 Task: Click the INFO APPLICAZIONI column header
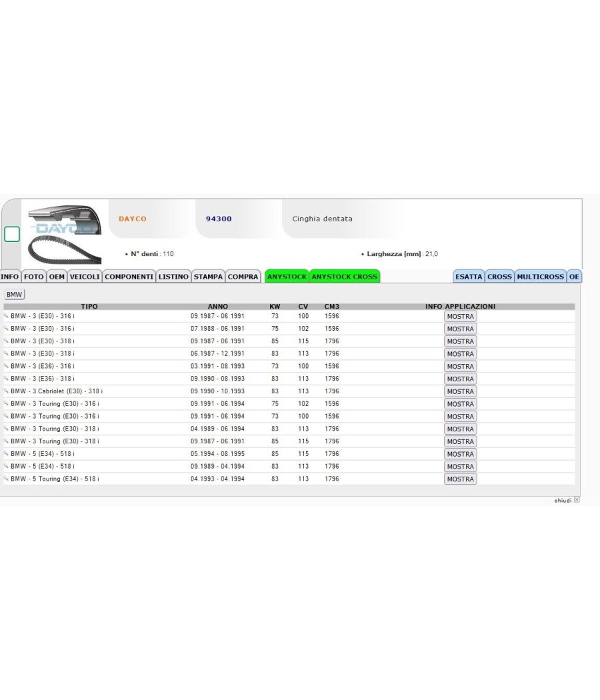460,306
